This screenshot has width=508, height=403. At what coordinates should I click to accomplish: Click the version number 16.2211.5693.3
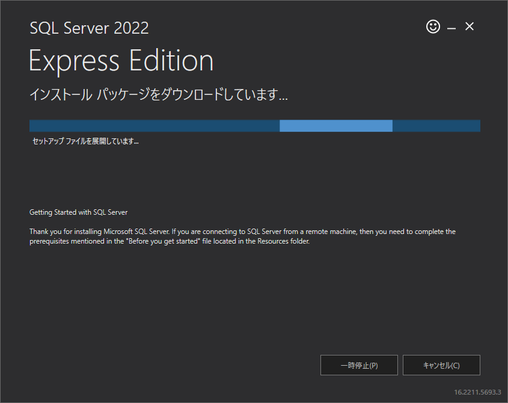click(x=477, y=392)
